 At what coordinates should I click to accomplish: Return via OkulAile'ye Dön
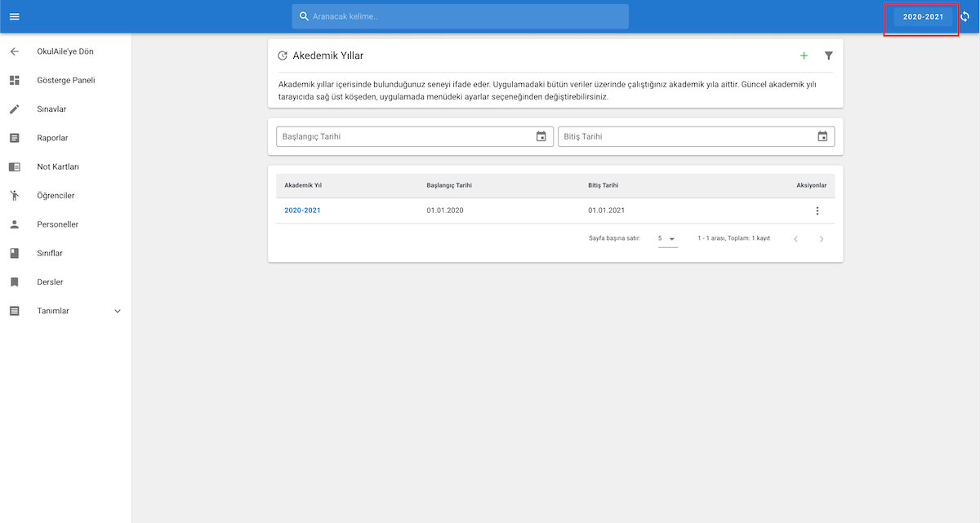pos(65,51)
